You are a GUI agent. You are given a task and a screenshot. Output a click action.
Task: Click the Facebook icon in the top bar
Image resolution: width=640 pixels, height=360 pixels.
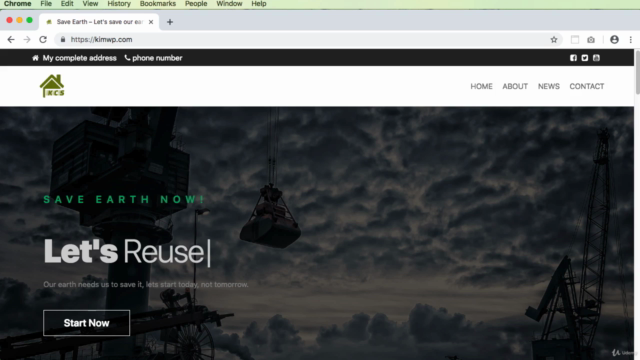573,58
